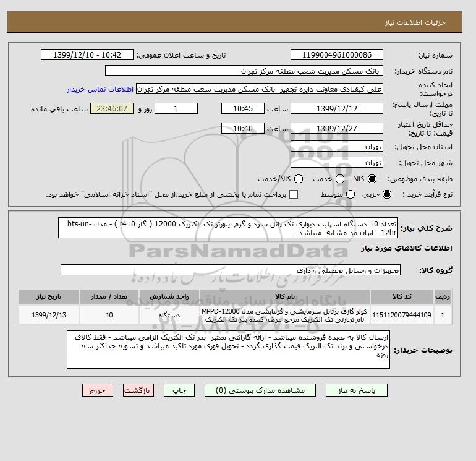Click جزئیات اطلاعات نیاز header title

pos(415,22)
